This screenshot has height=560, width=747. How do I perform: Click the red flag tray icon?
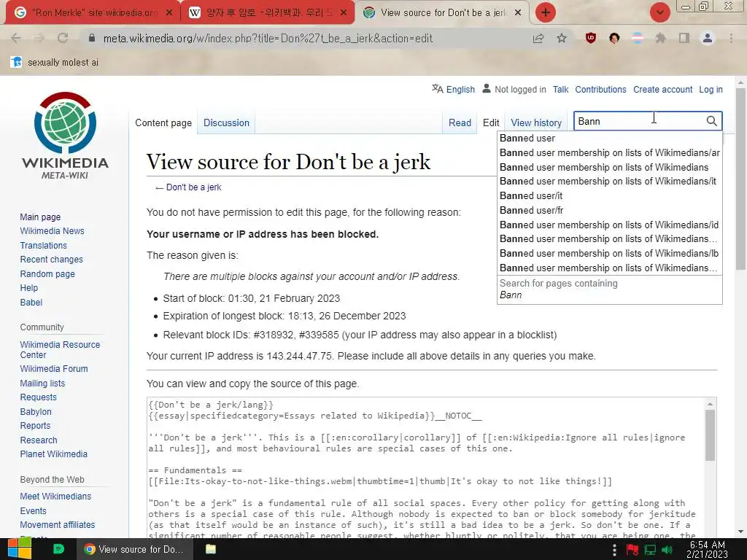click(632, 550)
